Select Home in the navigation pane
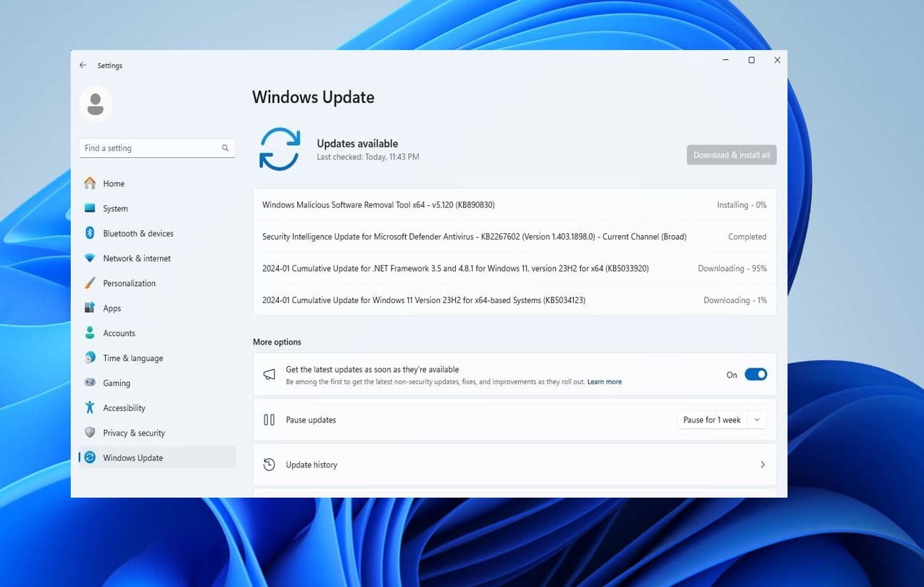This screenshot has width=924, height=587. coord(113,183)
